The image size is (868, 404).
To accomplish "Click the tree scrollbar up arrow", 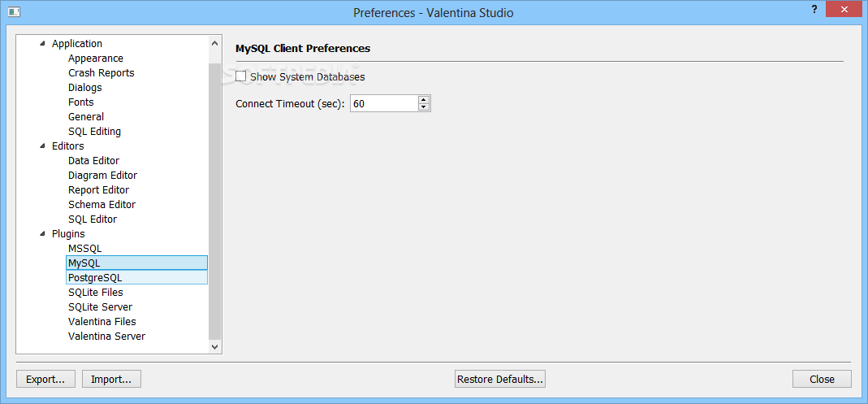I will (x=215, y=43).
